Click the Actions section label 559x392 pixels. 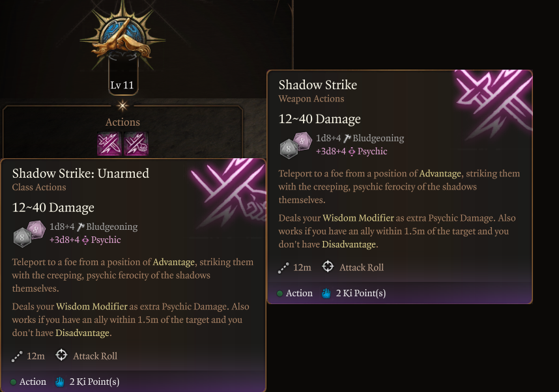(122, 122)
